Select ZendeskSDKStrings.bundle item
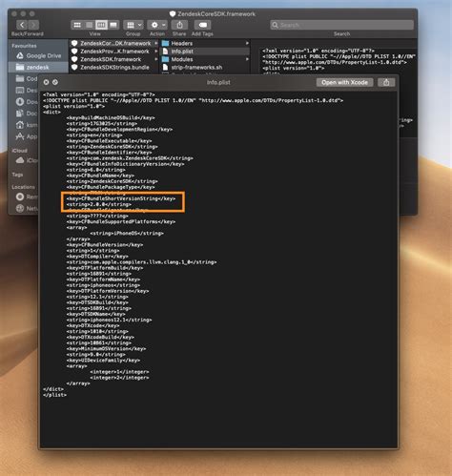The image size is (452, 476). [x=113, y=67]
